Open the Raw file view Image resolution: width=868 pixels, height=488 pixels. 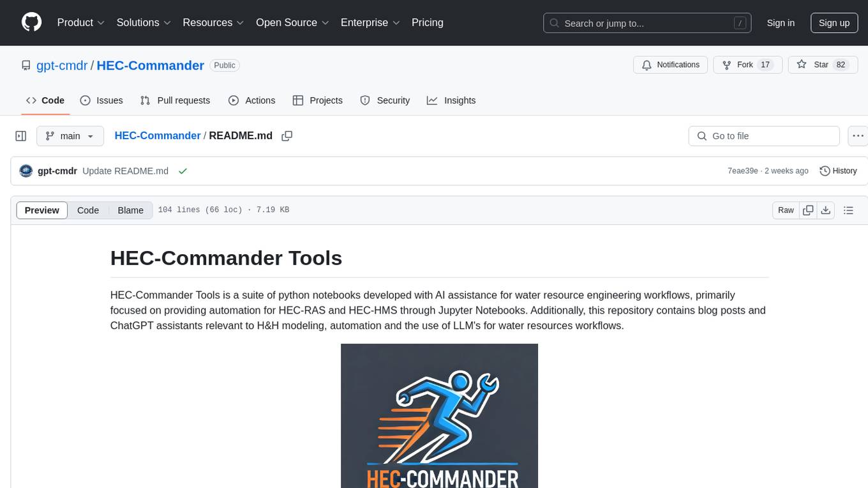pos(786,210)
